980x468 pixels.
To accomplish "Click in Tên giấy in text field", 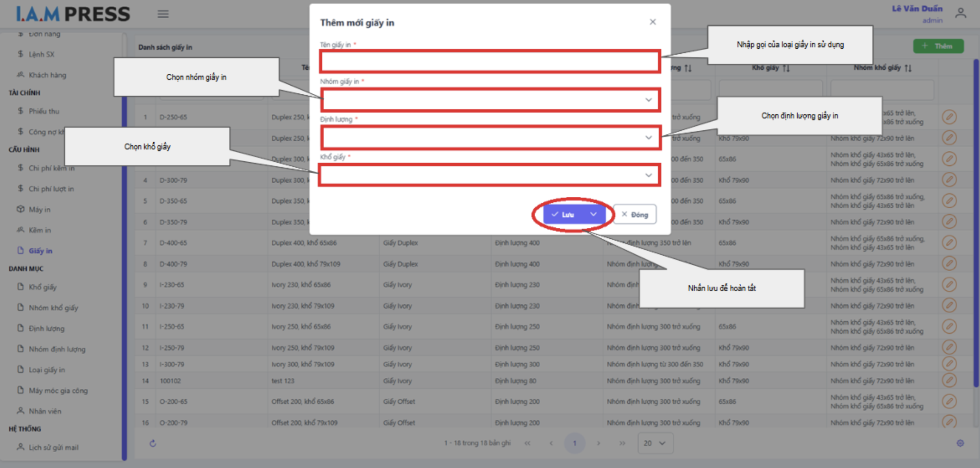I will tap(490, 62).
